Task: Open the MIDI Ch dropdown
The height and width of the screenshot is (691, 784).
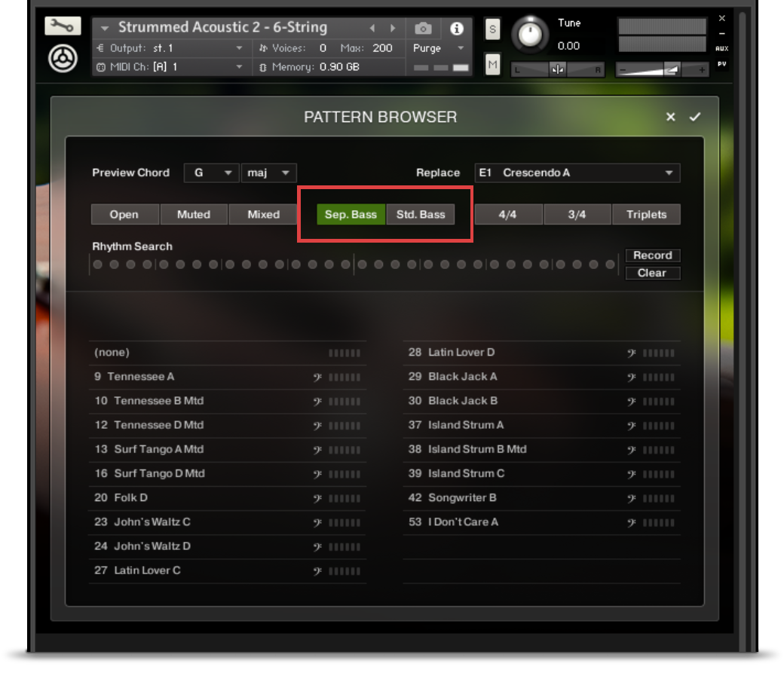Action: [170, 66]
